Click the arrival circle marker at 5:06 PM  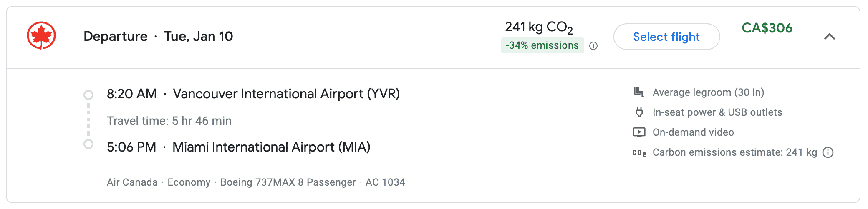point(88,144)
